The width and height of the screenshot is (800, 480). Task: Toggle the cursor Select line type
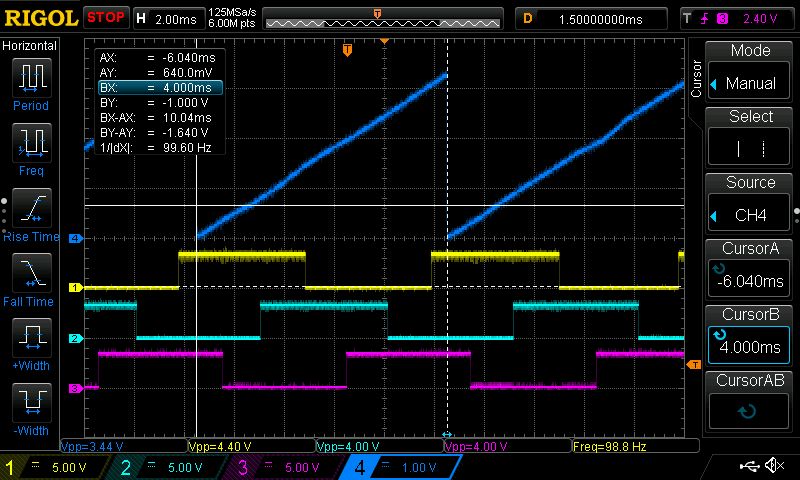coord(749,148)
